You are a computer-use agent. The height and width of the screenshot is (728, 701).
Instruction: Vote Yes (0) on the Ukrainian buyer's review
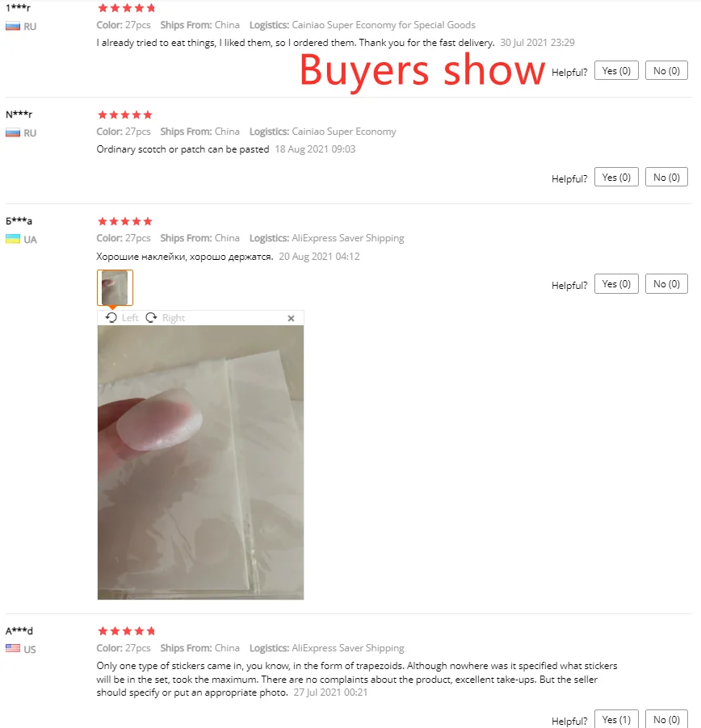click(616, 283)
